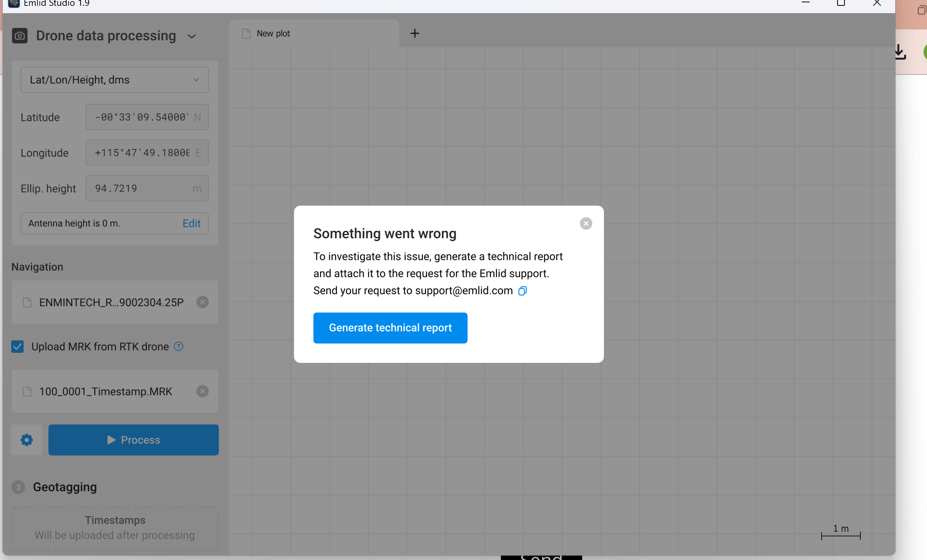Click the 100_0001_Timestamp.MRK file name
The width and height of the screenshot is (927, 560).
pyautogui.click(x=105, y=392)
